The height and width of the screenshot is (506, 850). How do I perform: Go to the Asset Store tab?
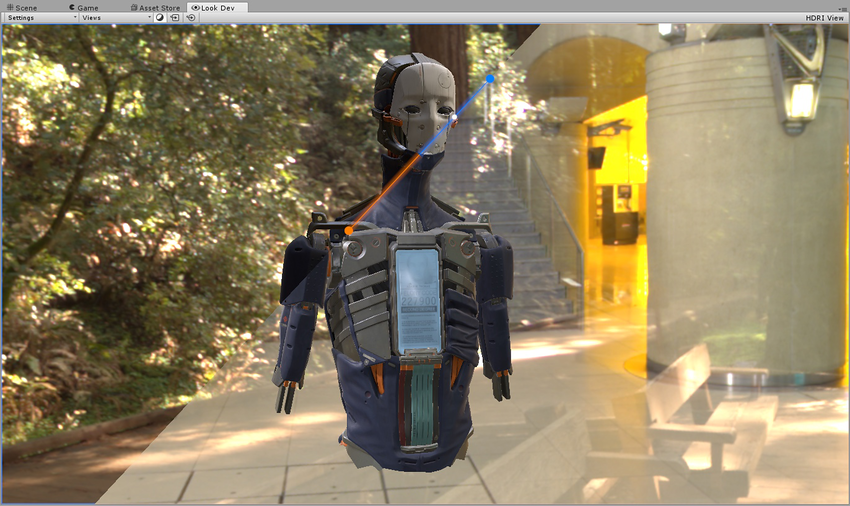pyautogui.click(x=156, y=8)
